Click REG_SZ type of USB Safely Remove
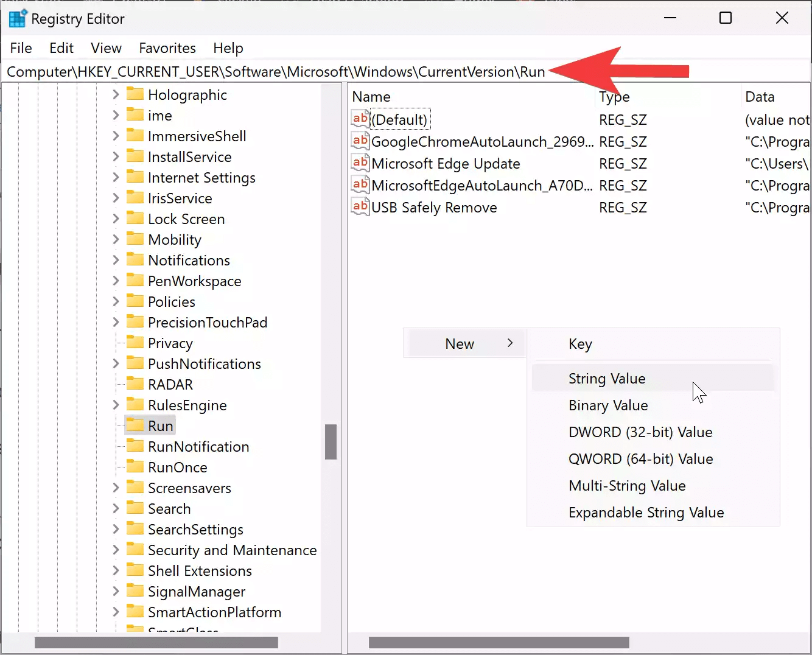The width and height of the screenshot is (812, 655). coord(623,208)
